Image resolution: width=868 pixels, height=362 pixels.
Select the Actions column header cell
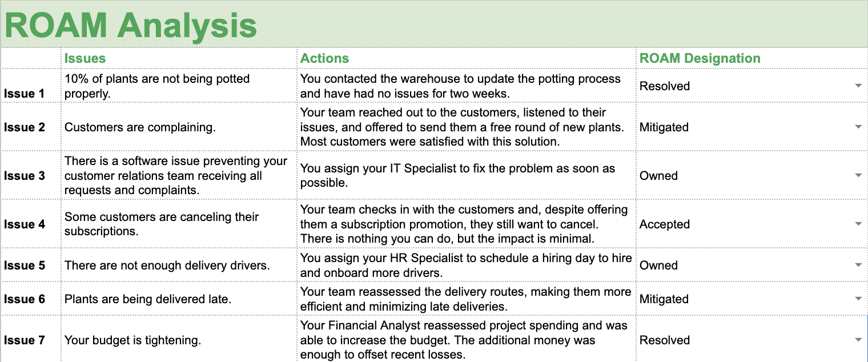467,58
